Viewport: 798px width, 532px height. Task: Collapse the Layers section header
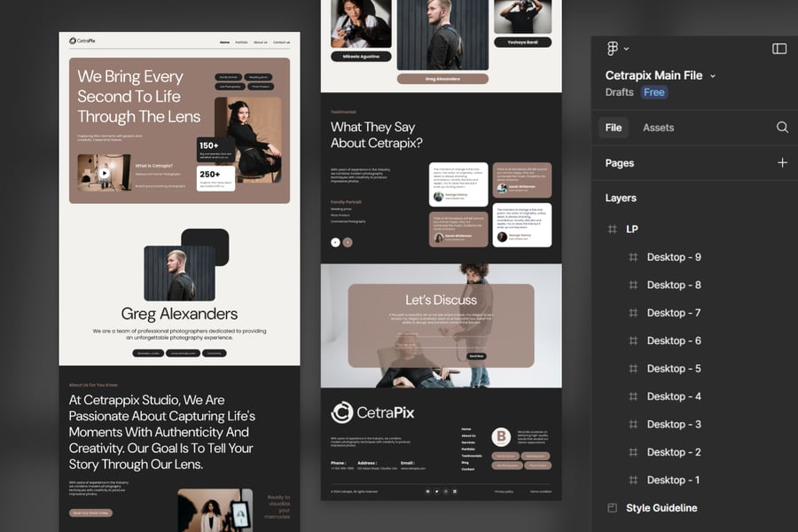[x=621, y=198]
